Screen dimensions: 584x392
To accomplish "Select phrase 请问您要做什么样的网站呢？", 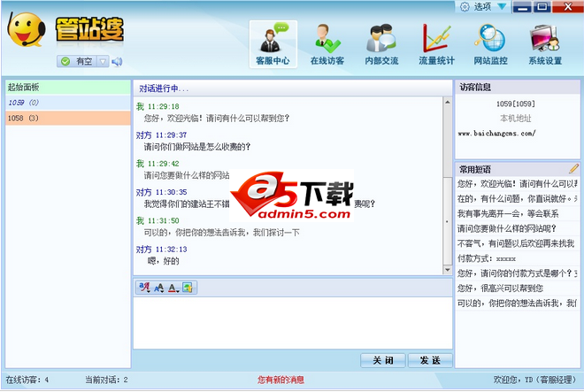I will [x=518, y=228].
